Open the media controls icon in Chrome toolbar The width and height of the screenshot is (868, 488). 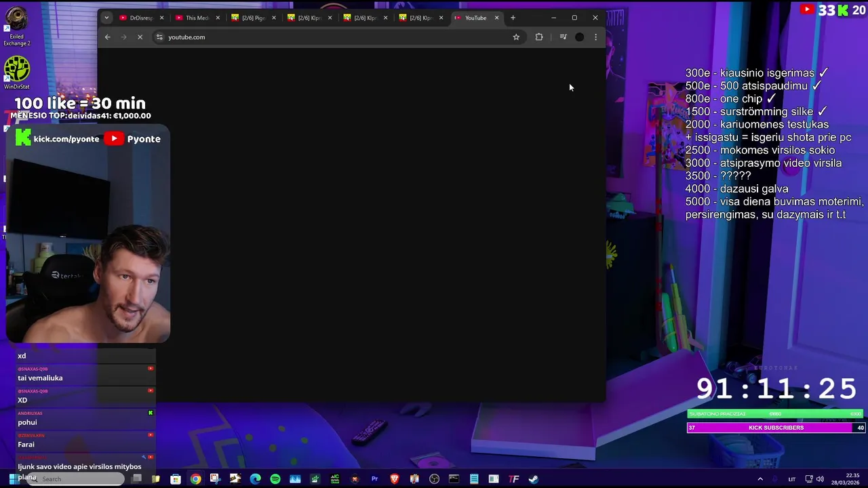(563, 37)
